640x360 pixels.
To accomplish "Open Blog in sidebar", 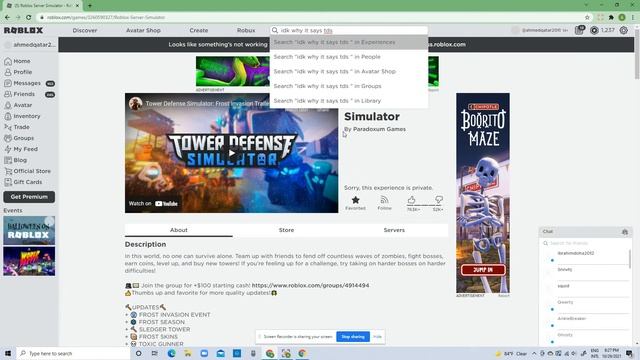I will click(x=20, y=160).
